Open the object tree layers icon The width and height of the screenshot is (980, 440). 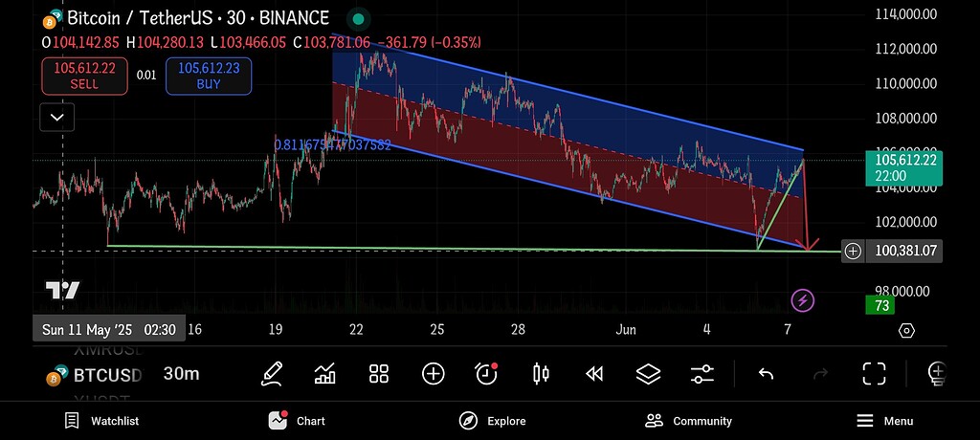[x=648, y=374]
